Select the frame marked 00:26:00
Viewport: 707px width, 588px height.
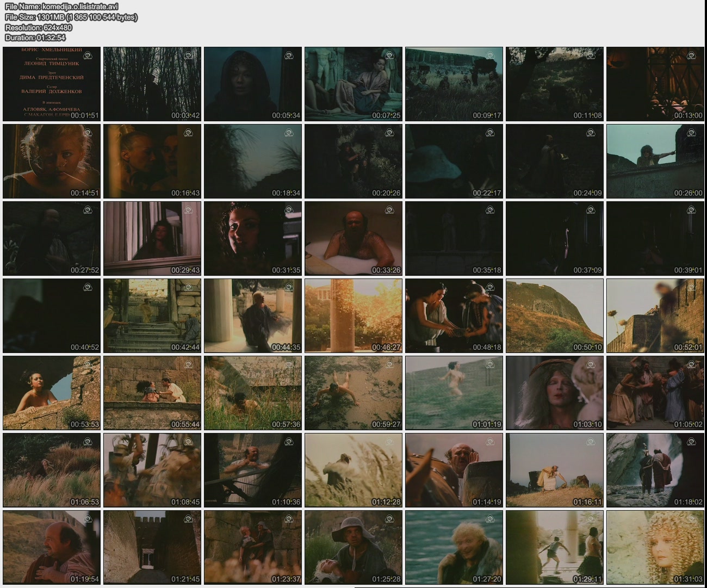655,161
